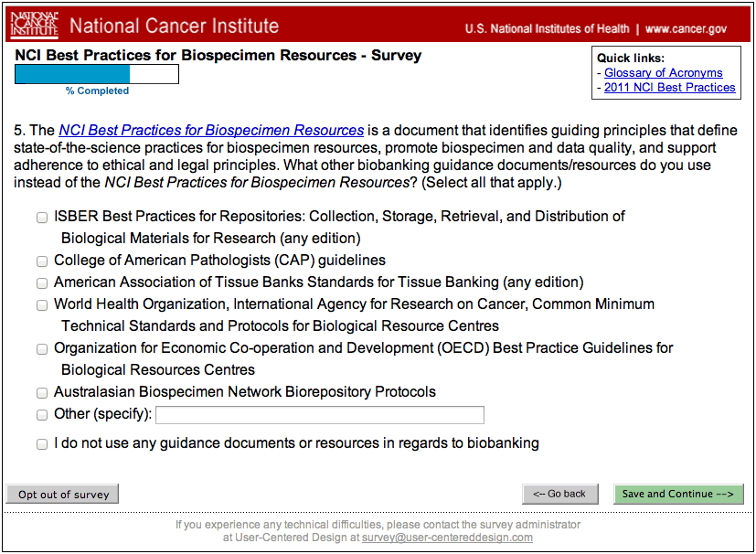Type in the Other (specify) text field

[319, 415]
